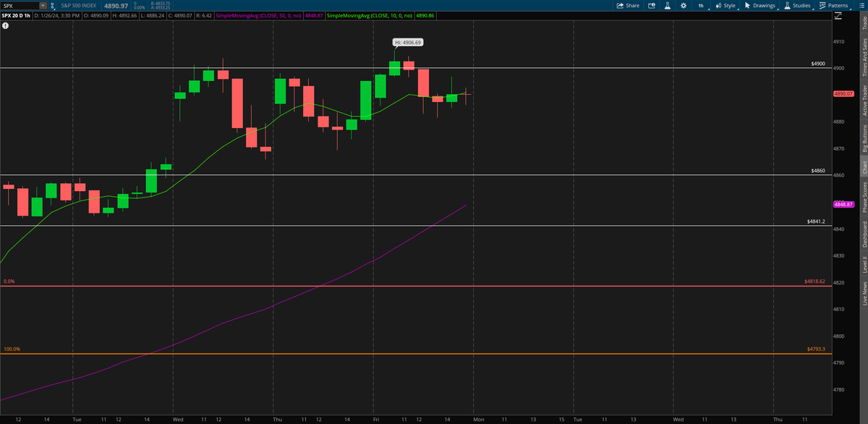Open the 1h timeframe dropdown
The image size is (868, 424).
click(702, 4)
